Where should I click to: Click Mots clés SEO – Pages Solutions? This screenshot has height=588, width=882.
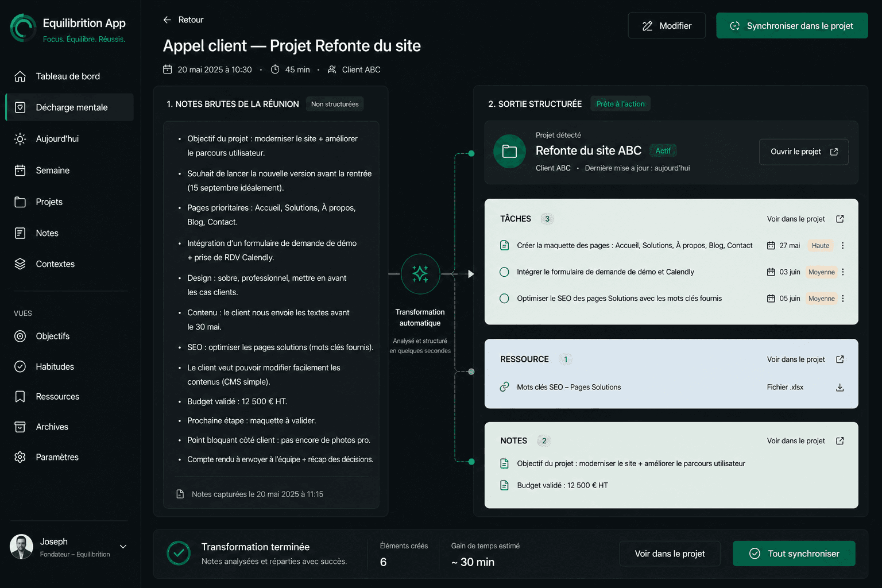568,387
